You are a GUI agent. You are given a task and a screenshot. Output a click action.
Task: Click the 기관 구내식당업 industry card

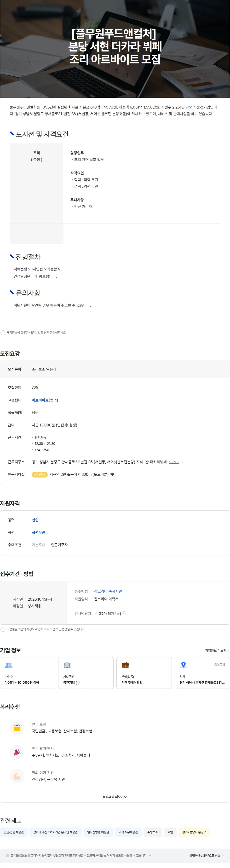[x=144, y=673]
